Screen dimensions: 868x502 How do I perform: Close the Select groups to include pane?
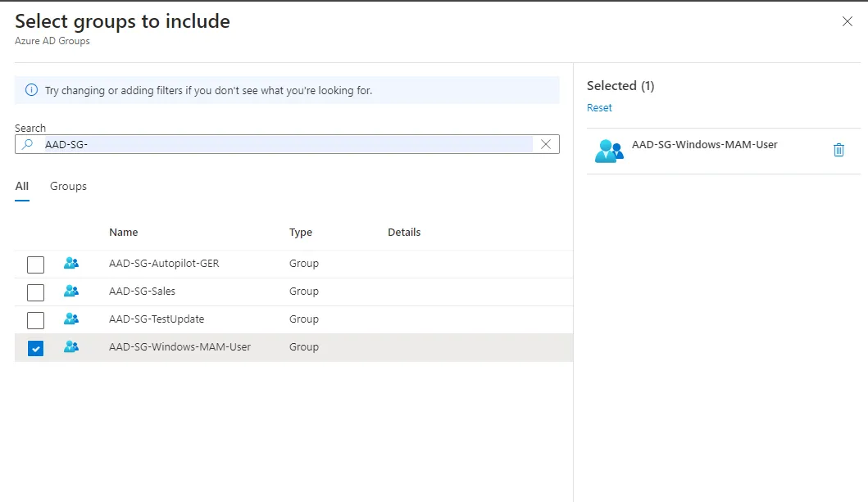click(x=848, y=21)
